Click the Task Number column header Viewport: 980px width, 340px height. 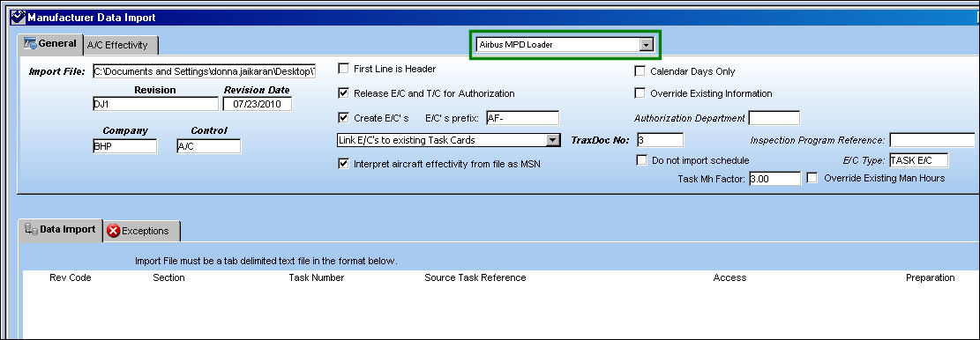point(317,277)
